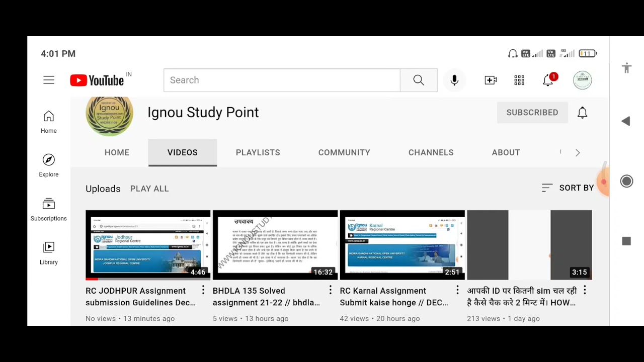The image size is (644, 362).
Task: Tap Android home circle button
Action: (x=626, y=182)
